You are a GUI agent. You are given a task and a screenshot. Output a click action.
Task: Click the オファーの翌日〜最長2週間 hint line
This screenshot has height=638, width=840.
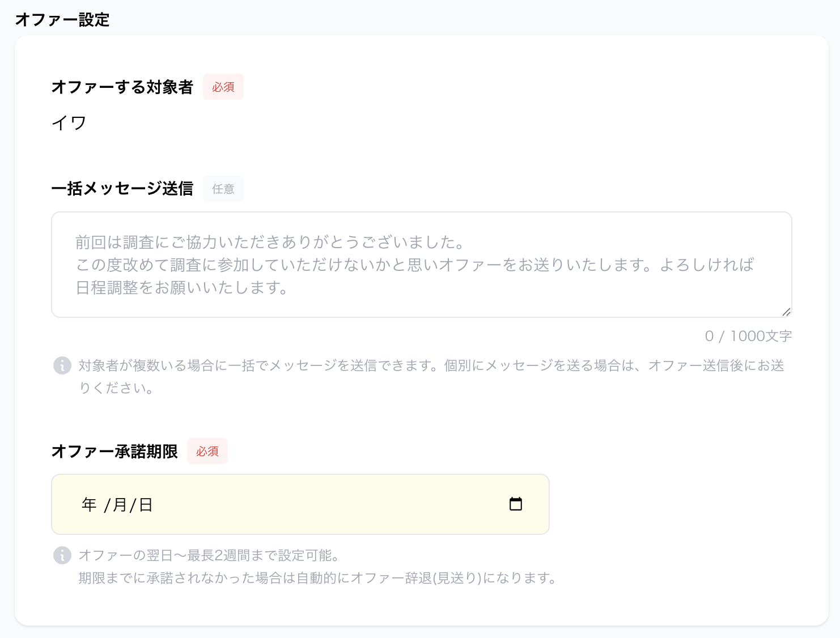tap(209, 555)
